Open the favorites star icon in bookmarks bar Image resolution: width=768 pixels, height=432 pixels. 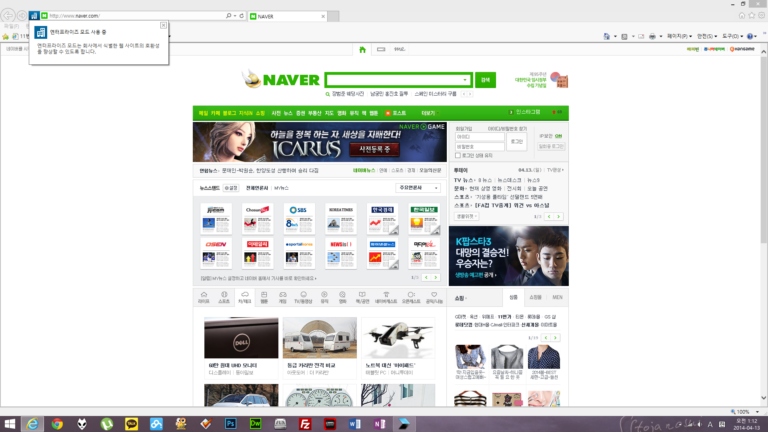click(6, 36)
